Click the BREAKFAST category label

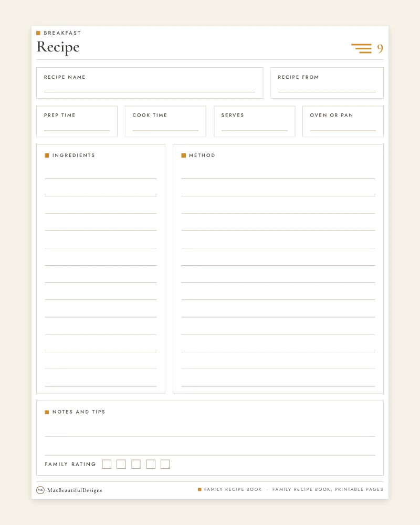point(62,33)
